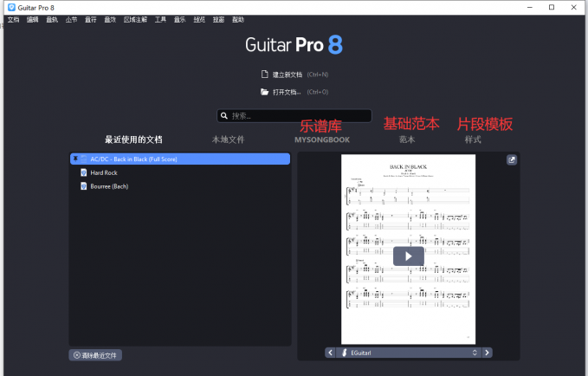Click the pin icon on the AC/DC row
The image size is (588, 376).
point(75,159)
